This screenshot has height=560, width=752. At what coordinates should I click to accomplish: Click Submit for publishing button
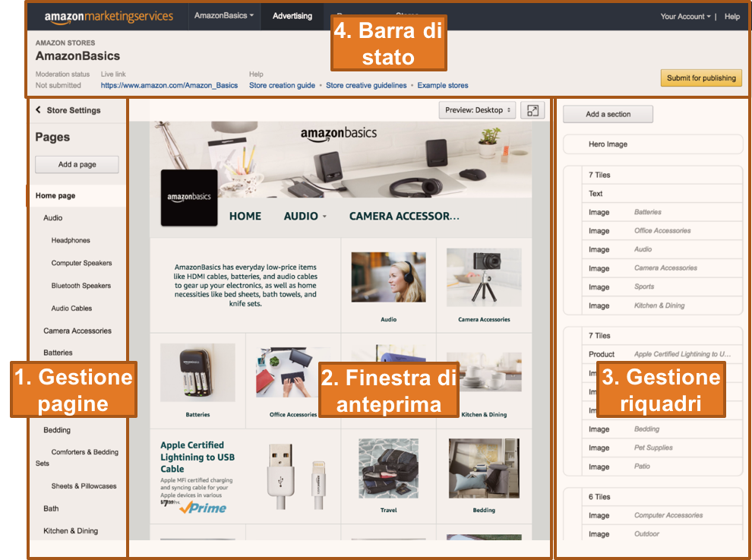tap(701, 78)
